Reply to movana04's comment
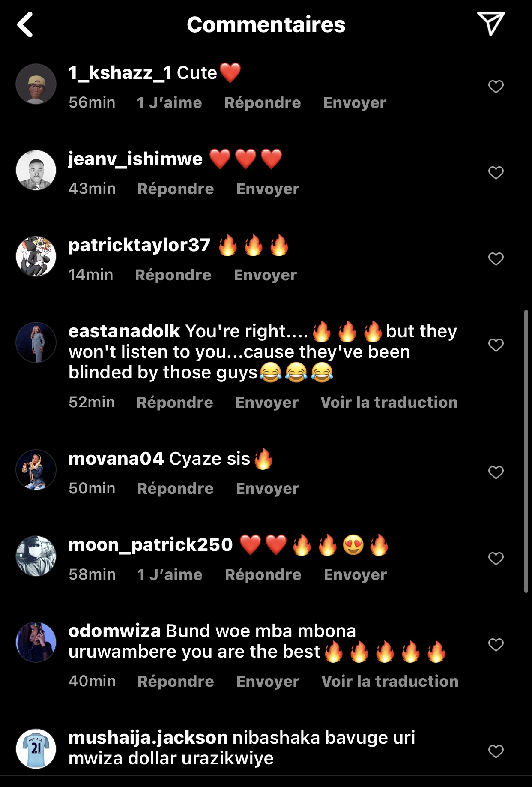The height and width of the screenshot is (787, 532). [x=175, y=489]
